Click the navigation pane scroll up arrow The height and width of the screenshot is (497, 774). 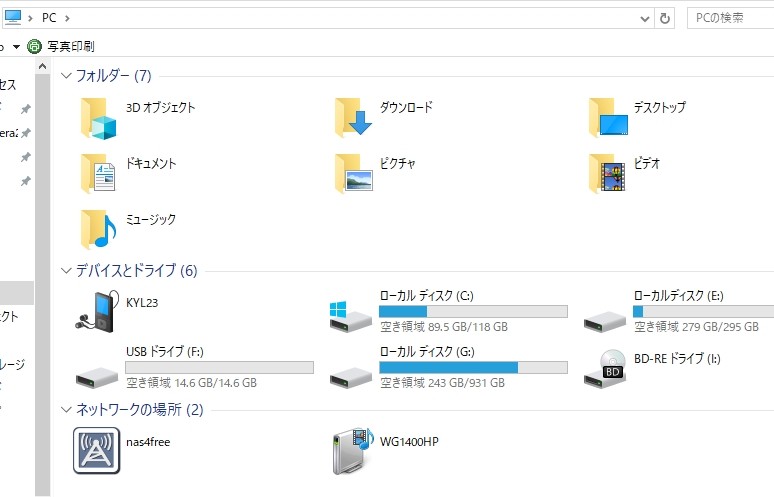[43, 66]
